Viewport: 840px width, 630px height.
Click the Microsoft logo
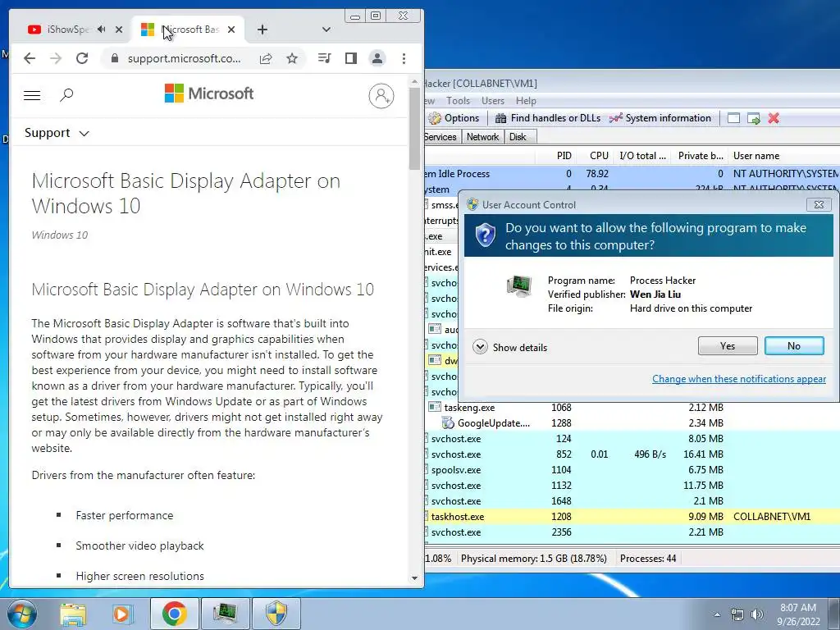tap(209, 94)
